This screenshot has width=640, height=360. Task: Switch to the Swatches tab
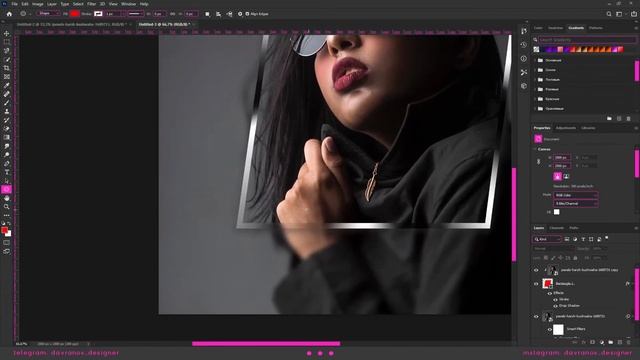click(555, 28)
